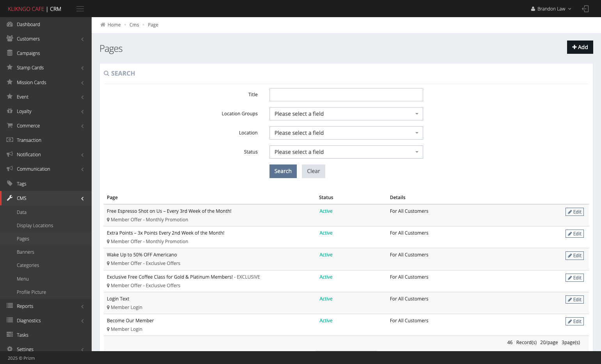
Task: Click the Cms breadcrumb link
Action: [134, 25]
